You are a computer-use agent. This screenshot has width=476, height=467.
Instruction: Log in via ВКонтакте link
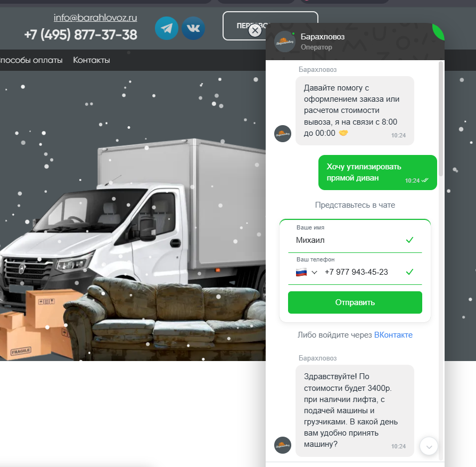click(x=393, y=334)
